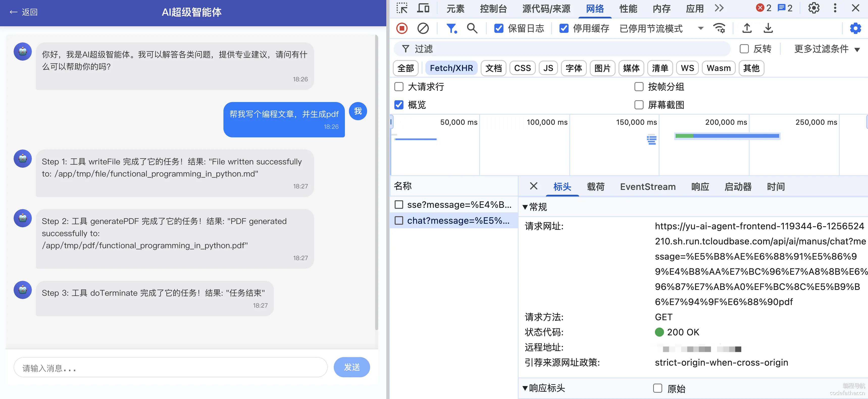Switch to 元素 tab
868x399 pixels.
click(455, 9)
